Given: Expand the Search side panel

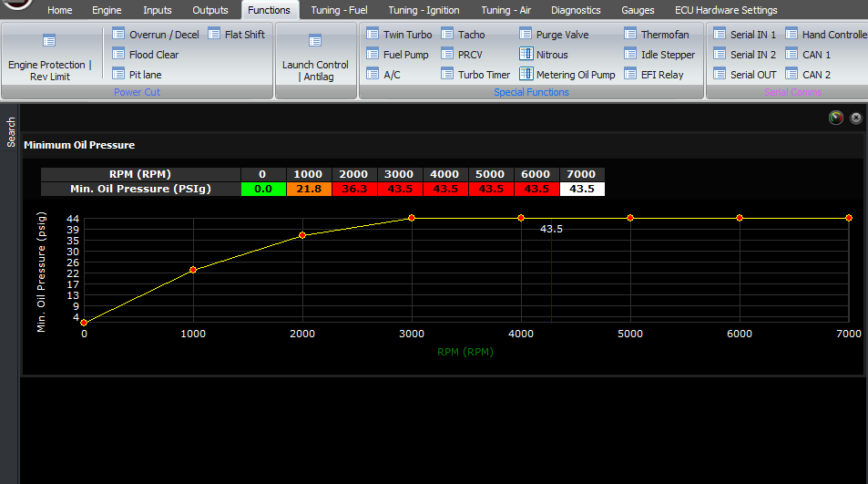Looking at the screenshot, I should coord(11,132).
